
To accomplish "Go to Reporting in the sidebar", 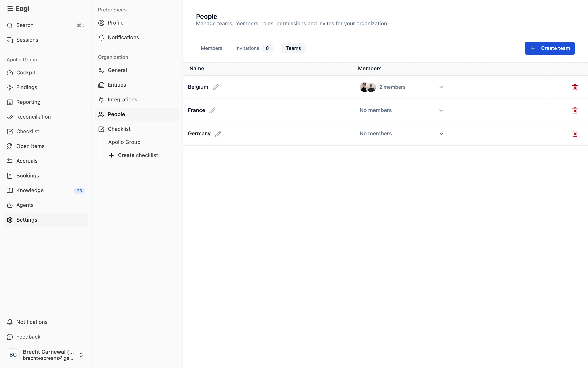I will [46, 102].
